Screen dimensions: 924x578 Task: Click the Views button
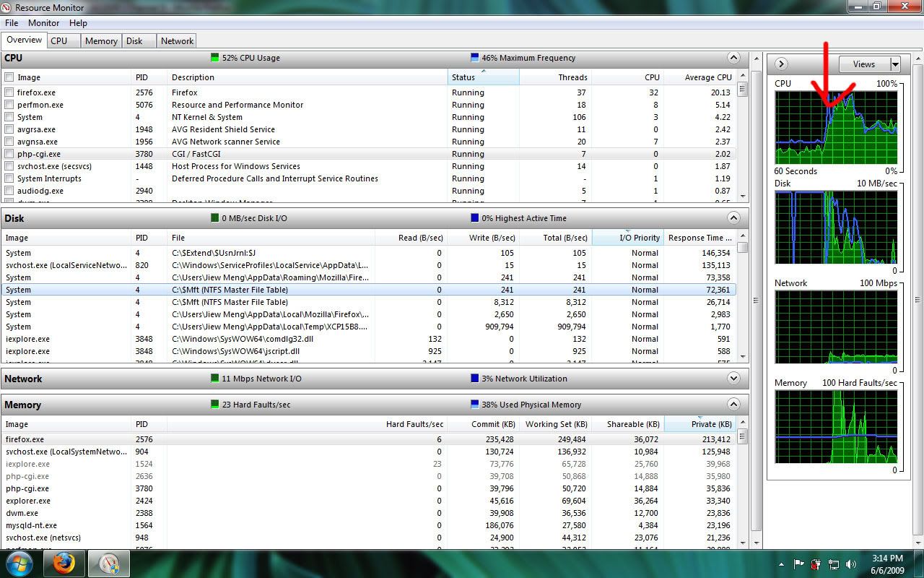863,64
